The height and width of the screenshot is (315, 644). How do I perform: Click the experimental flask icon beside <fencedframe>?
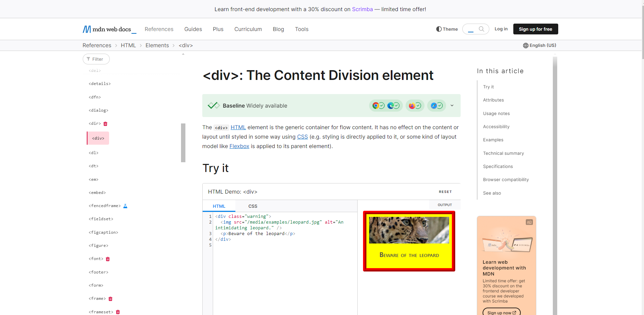(x=125, y=206)
